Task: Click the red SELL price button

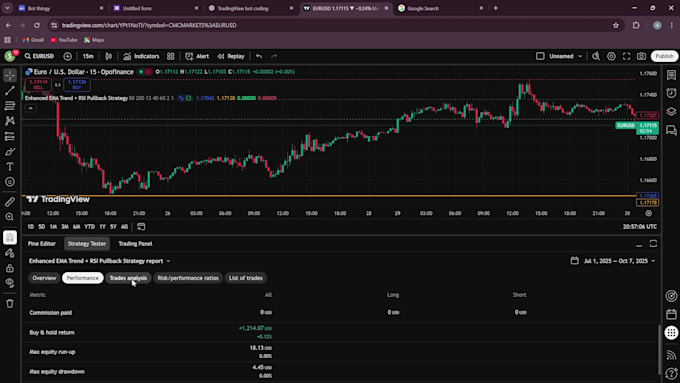Action: tap(38, 85)
